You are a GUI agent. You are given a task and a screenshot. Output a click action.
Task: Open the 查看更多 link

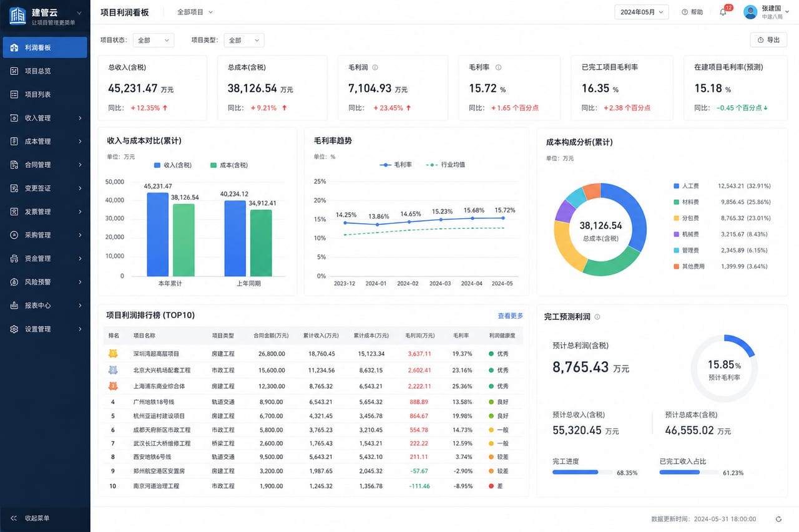pos(510,316)
